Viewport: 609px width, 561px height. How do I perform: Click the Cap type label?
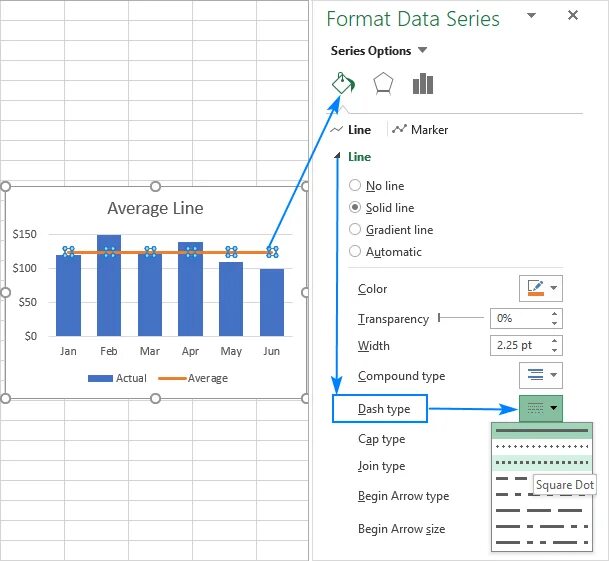click(381, 439)
